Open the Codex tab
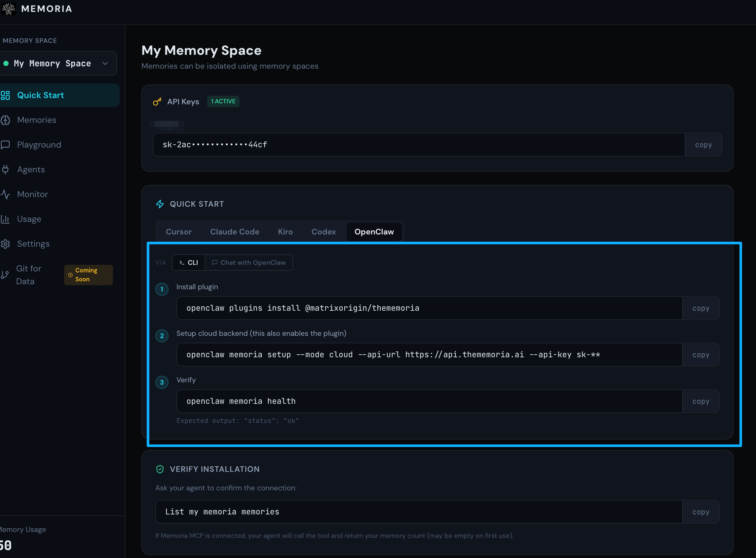Screen dimensions: 756x558 [x=323, y=232]
